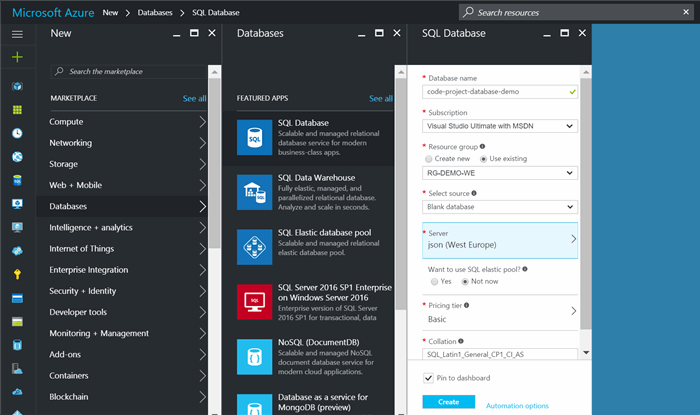Click See all next to MARKETPLACE
Viewport: 700px width, 415px height.
click(194, 99)
